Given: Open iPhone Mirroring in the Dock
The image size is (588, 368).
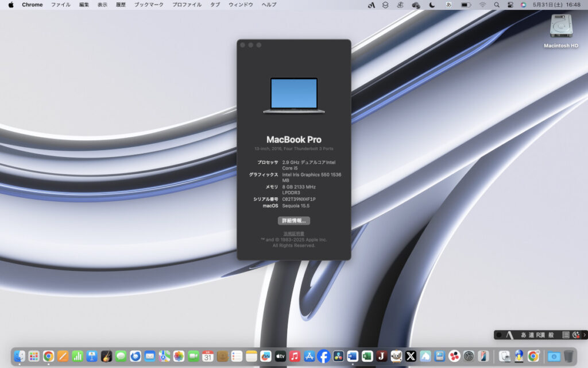Looking at the screenshot, I should point(483,356).
